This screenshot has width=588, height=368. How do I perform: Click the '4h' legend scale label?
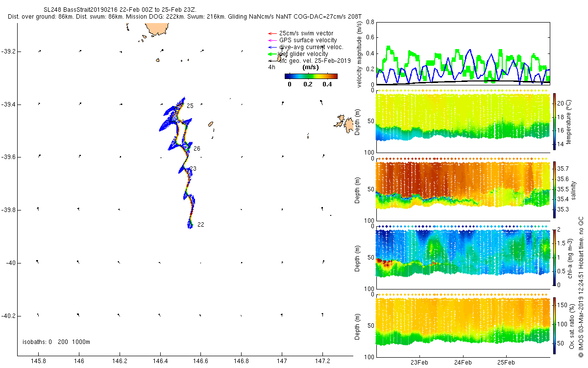[272, 67]
